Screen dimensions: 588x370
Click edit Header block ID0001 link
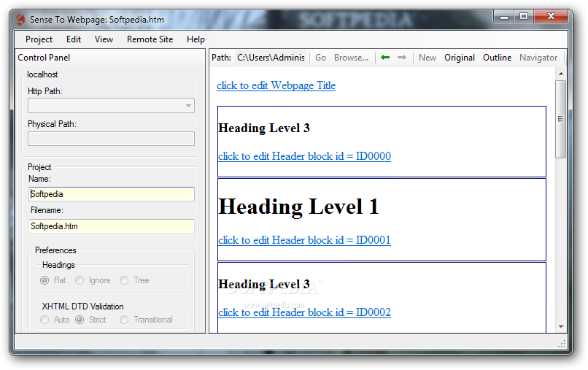(304, 240)
